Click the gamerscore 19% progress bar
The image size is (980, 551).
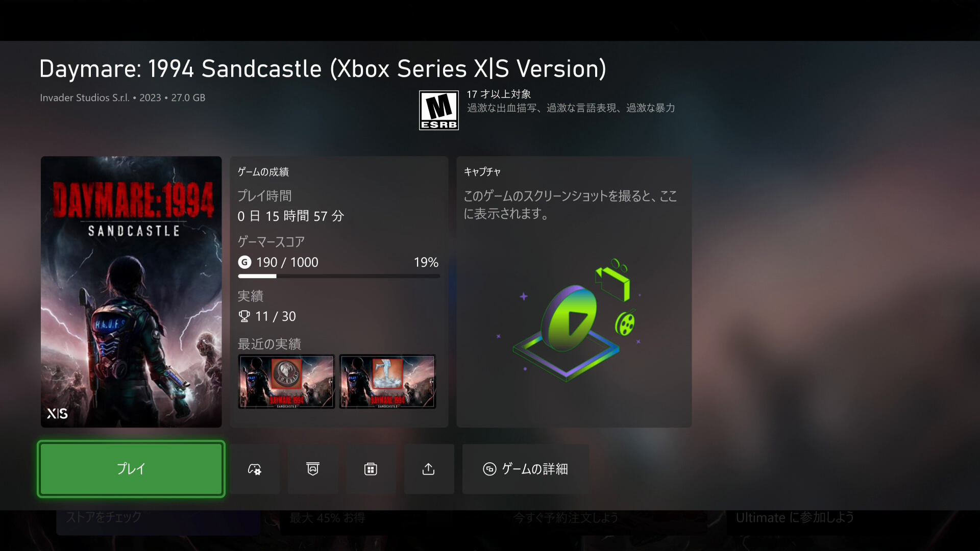(339, 276)
